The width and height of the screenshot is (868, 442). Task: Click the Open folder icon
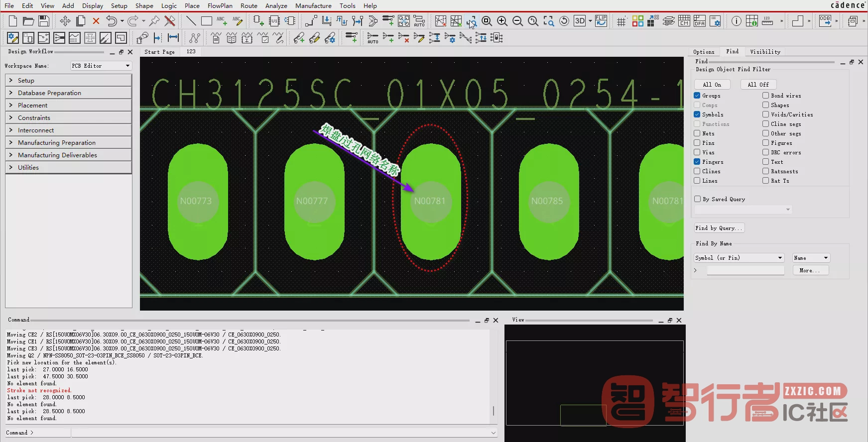click(x=28, y=21)
